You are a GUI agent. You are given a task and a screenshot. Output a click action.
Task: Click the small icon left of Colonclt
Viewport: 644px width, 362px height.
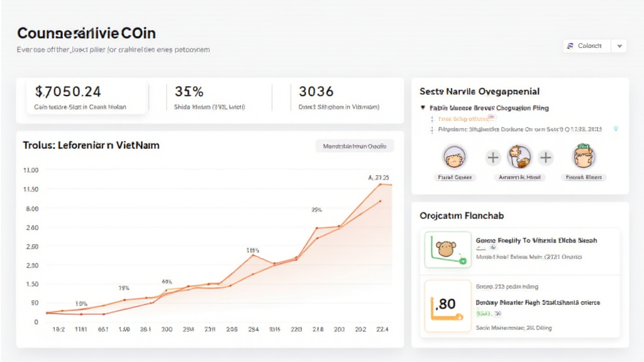pyautogui.click(x=570, y=46)
